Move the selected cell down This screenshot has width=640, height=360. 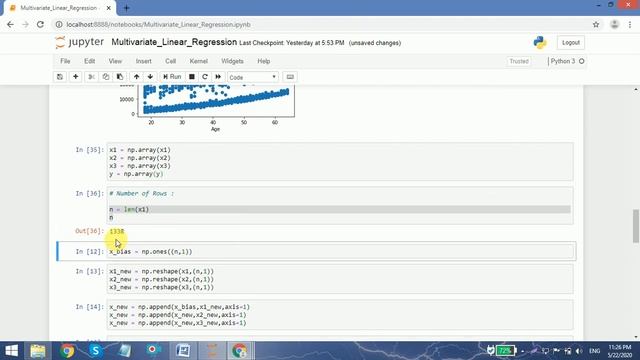coord(150,77)
